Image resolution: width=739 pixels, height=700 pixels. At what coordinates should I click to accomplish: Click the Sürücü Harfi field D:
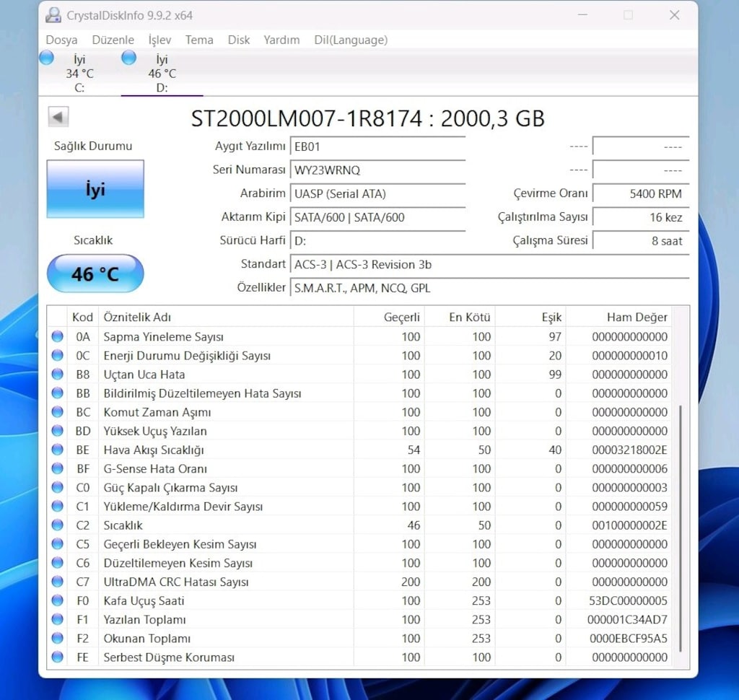click(377, 241)
